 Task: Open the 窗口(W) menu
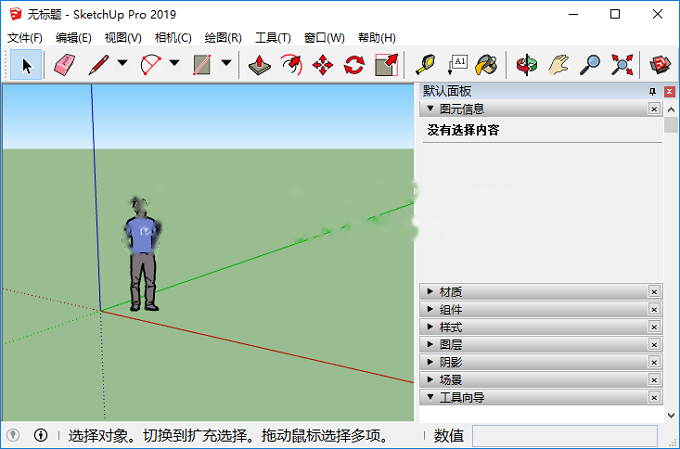pyautogui.click(x=324, y=38)
